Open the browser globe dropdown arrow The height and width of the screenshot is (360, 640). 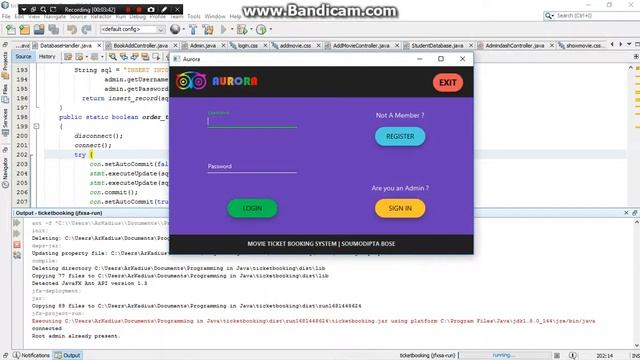(183, 29)
